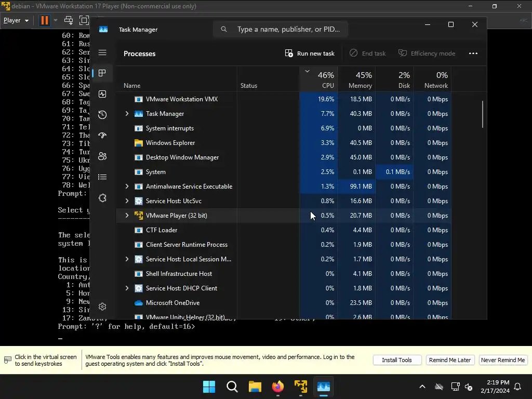Open dropdown arrow beside VMware pause button
The image size is (532, 399).
56,20
